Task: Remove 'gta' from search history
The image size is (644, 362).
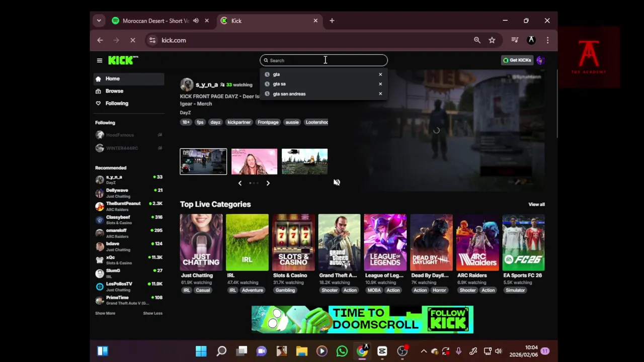Action: (380, 74)
